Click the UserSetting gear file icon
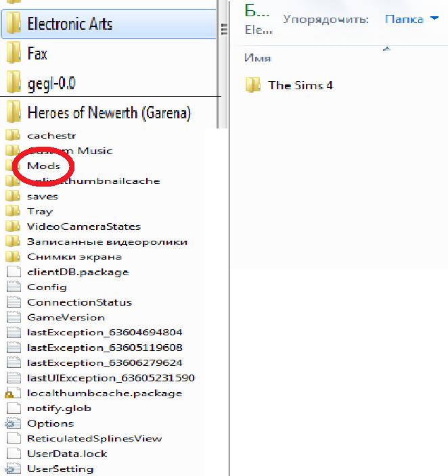 13,469
